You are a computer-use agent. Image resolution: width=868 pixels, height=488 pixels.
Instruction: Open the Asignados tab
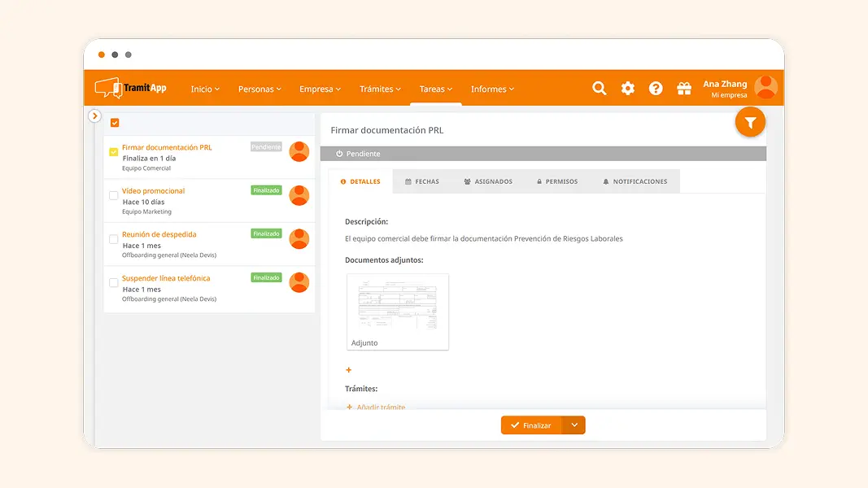489,181
